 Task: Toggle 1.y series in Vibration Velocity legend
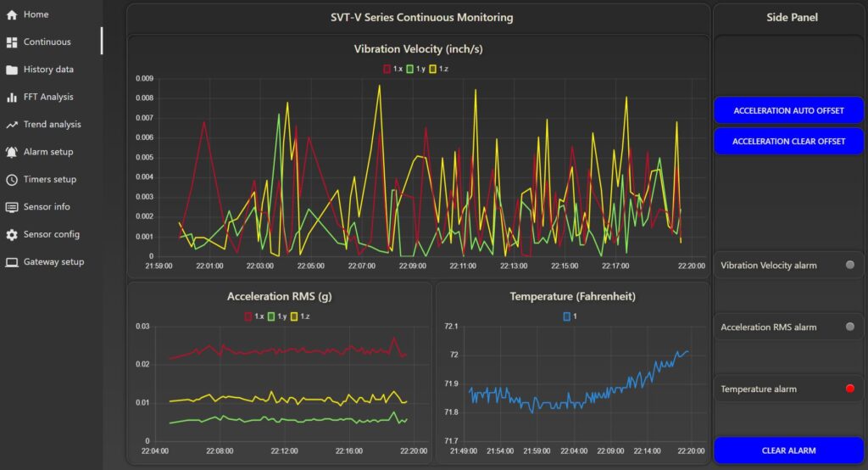pyautogui.click(x=415, y=69)
